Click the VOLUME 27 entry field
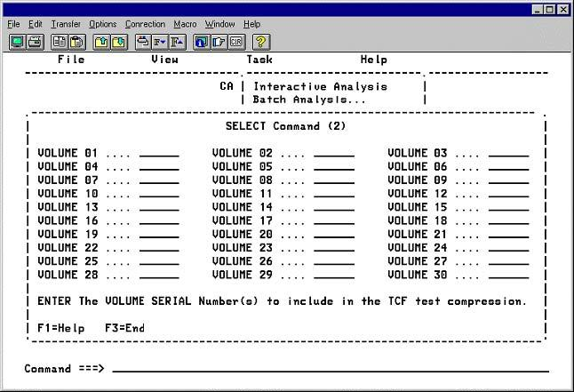Screen dimensions: 574x392 tap(508, 261)
